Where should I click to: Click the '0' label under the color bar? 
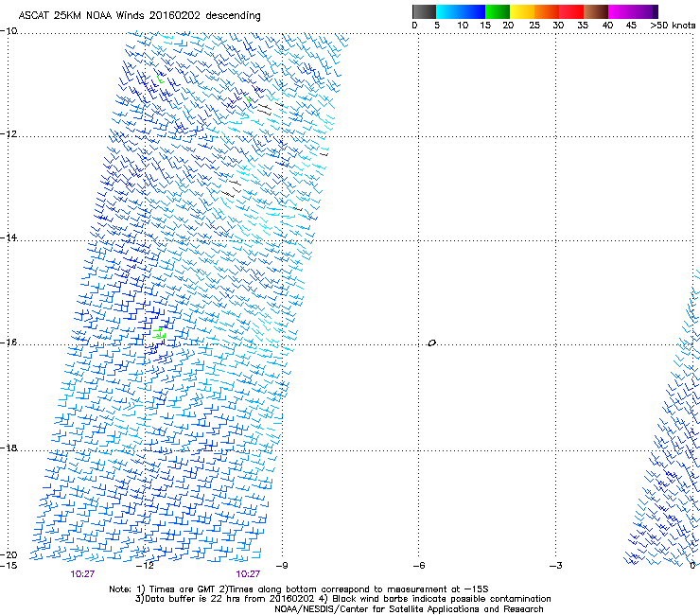[414, 26]
